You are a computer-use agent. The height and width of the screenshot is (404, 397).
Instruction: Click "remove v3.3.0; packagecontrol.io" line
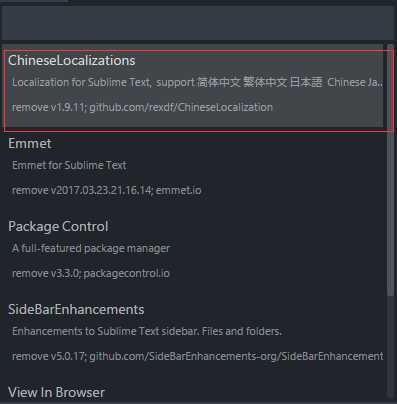[91, 273]
